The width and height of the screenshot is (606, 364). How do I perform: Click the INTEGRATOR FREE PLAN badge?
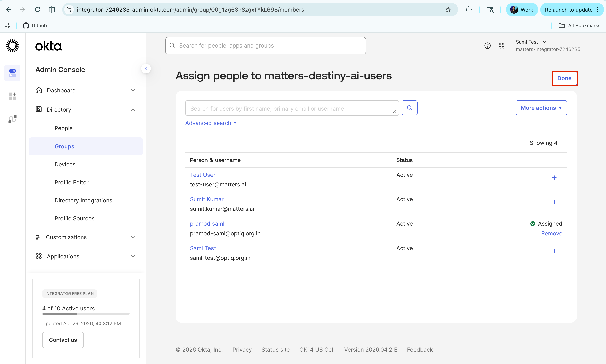[x=69, y=294]
